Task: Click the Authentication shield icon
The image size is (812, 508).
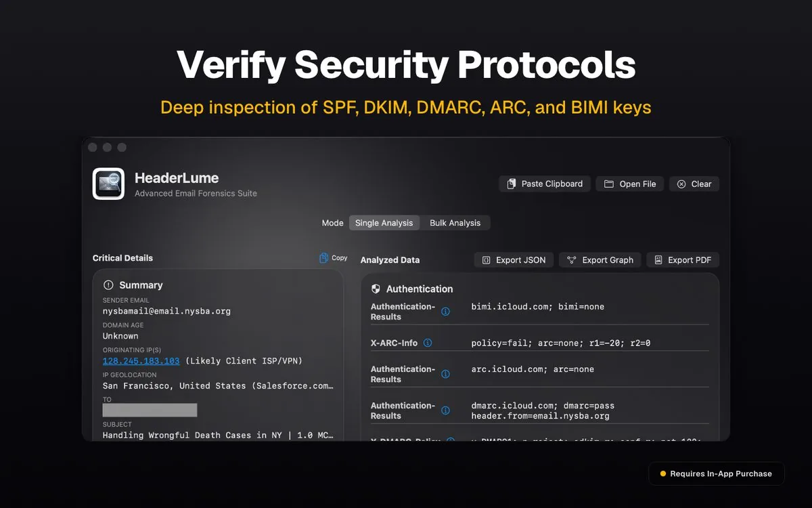Action: [376, 289]
